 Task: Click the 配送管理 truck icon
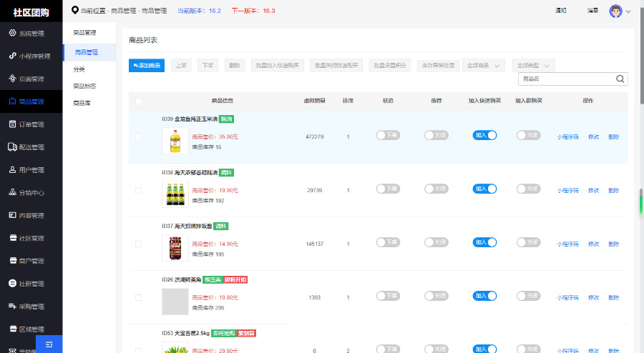pos(12,147)
